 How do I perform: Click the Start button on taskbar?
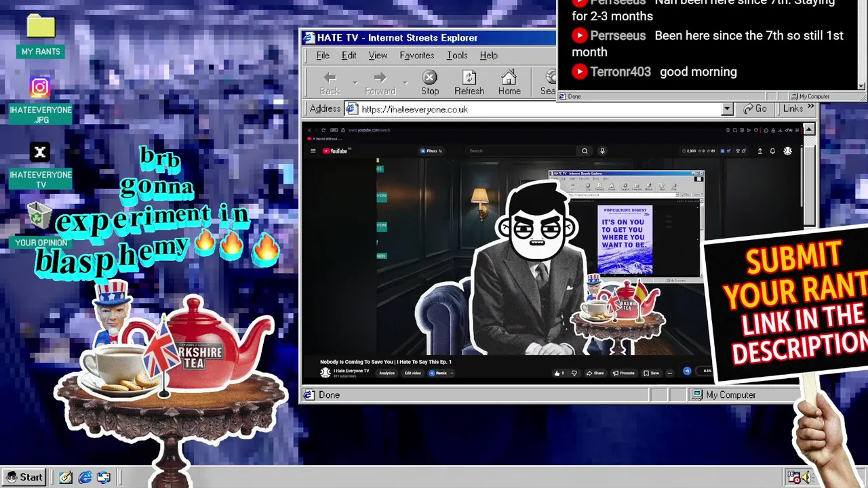[x=24, y=477]
